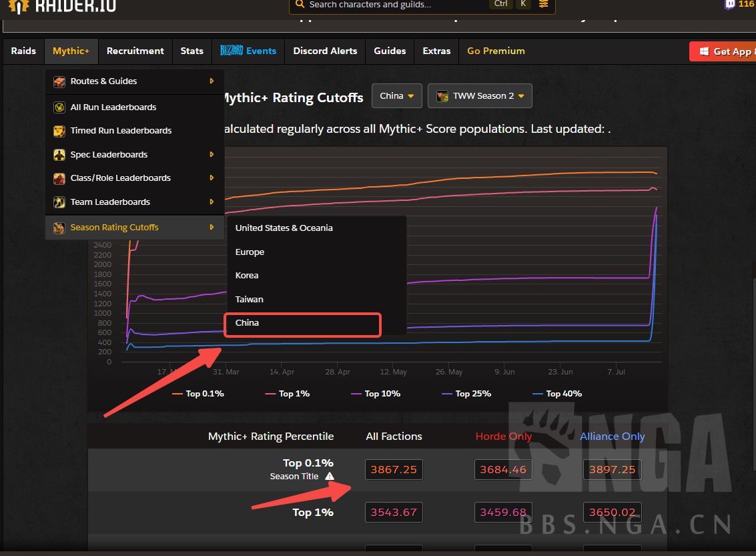The height and width of the screenshot is (556, 756).
Task: Click the Class/Role Leaderboards icon
Action: click(x=59, y=178)
